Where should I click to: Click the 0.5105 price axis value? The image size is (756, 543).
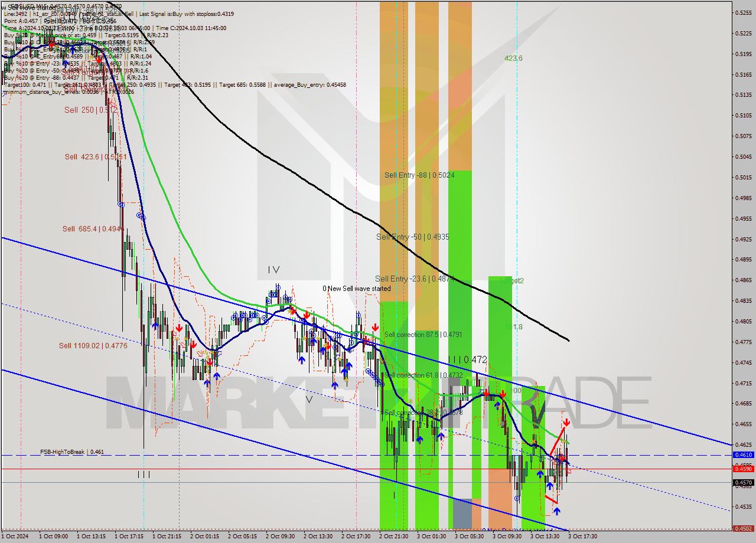tap(742, 115)
